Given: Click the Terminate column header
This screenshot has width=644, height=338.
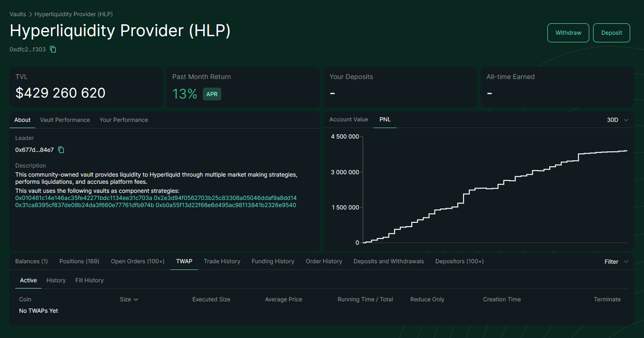Looking at the screenshot, I should [x=607, y=299].
